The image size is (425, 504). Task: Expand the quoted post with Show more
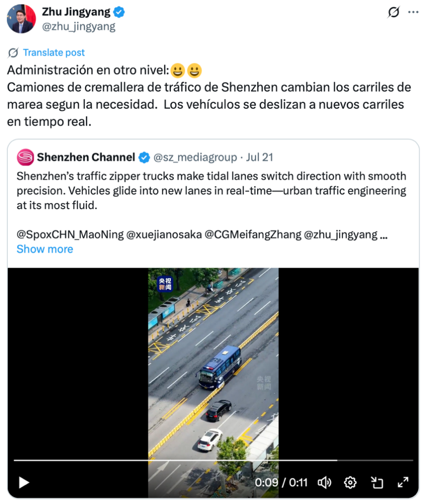pyautogui.click(x=45, y=249)
